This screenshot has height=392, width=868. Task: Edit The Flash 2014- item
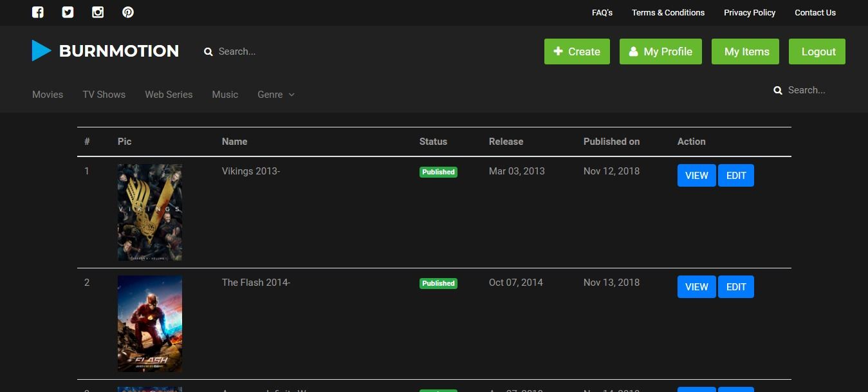(736, 286)
